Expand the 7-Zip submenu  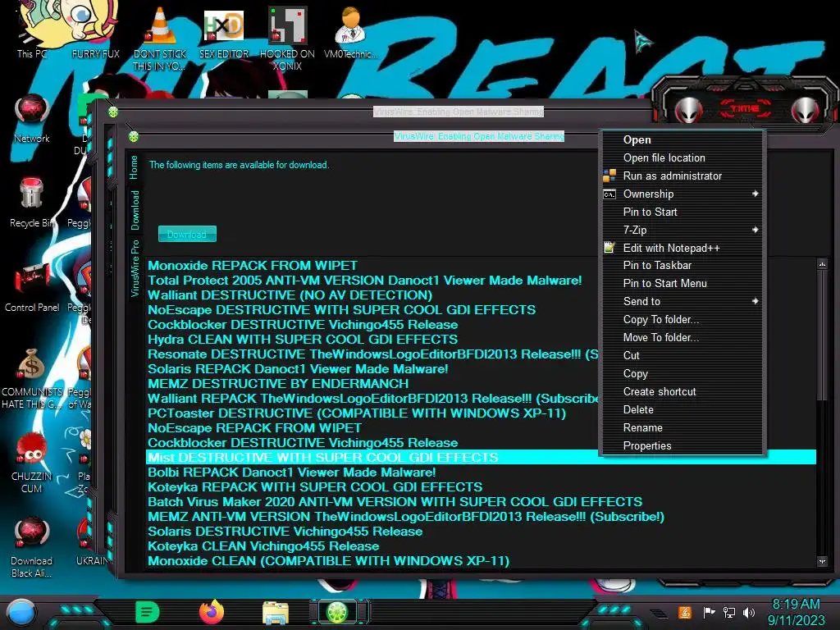(x=682, y=230)
